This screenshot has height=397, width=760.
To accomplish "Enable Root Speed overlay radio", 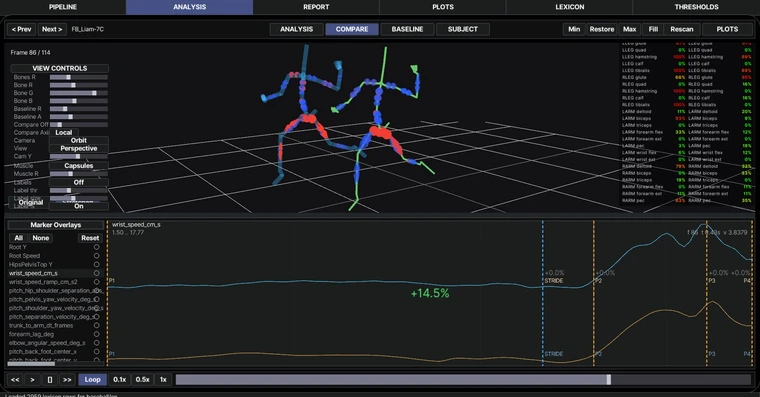I will pos(96,256).
